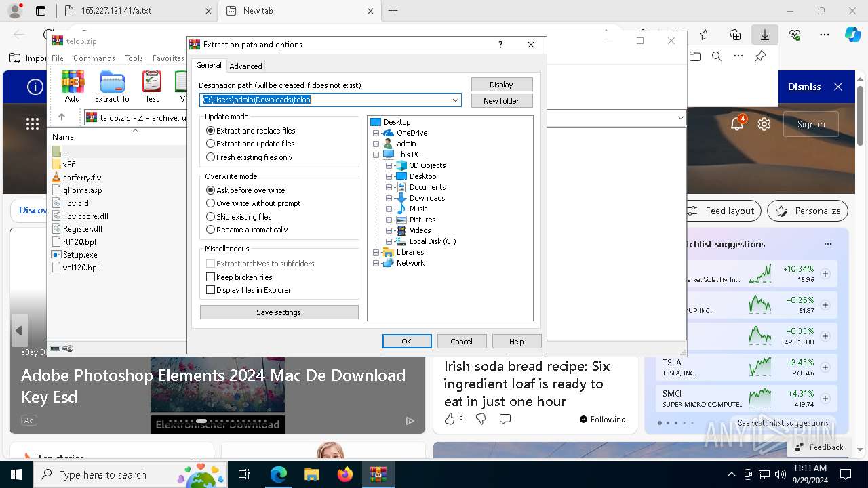Expand the Documents tree node

[389, 187]
